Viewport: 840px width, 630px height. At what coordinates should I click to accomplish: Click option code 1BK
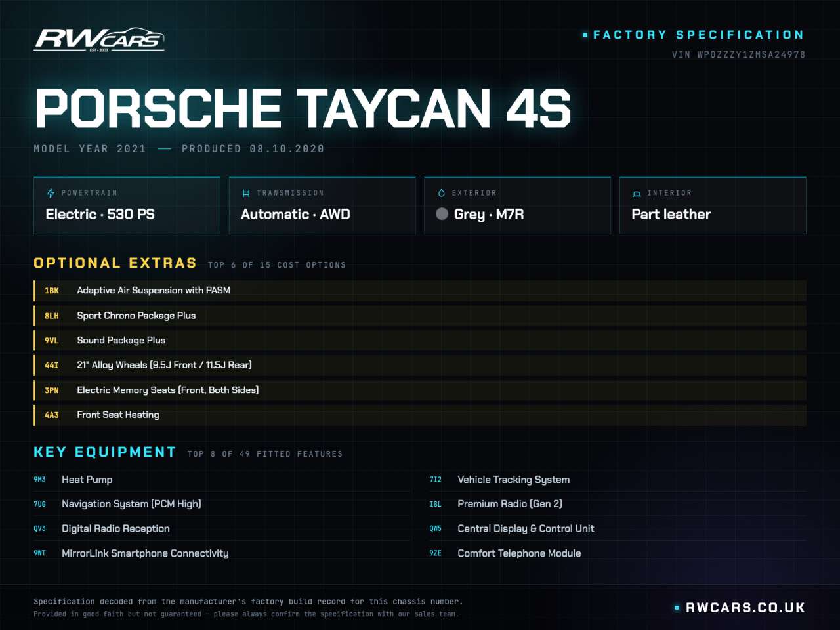coord(52,291)
